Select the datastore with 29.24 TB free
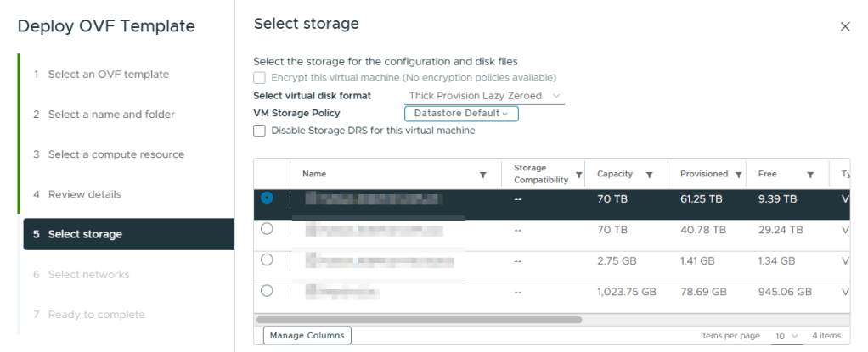The height and width of the screenshot is (352, 868). (x=267, y=229)
